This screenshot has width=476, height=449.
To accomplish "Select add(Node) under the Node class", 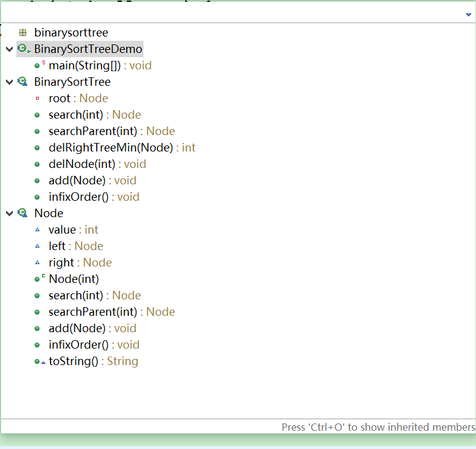I will point(92,328).
